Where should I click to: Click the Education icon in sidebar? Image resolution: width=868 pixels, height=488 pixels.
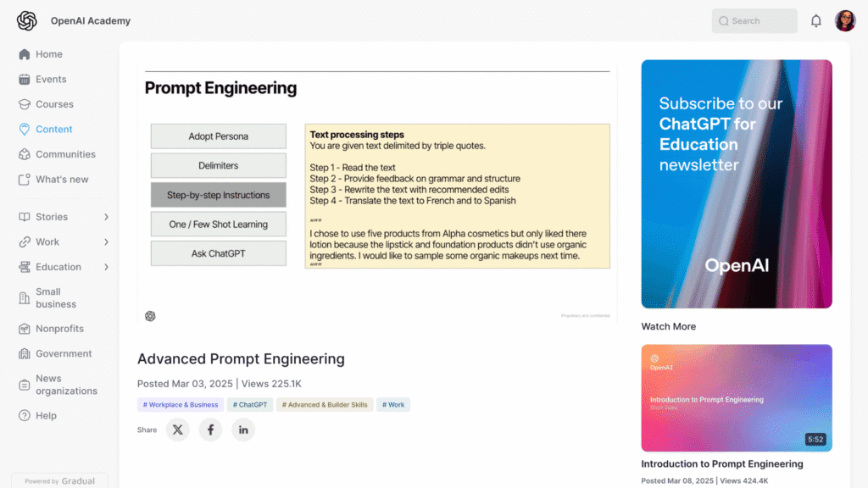tap(25, 267)
